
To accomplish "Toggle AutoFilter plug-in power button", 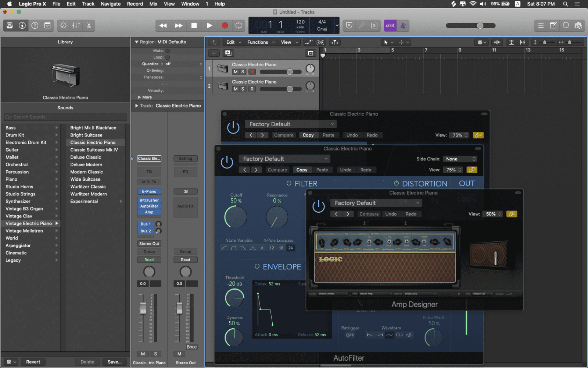I will (227, 162).
